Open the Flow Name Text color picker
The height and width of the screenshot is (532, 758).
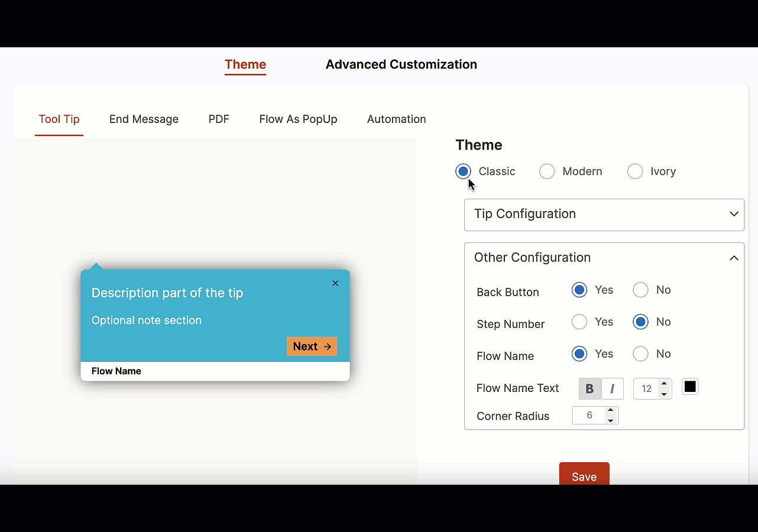click(x=690, y=387)
